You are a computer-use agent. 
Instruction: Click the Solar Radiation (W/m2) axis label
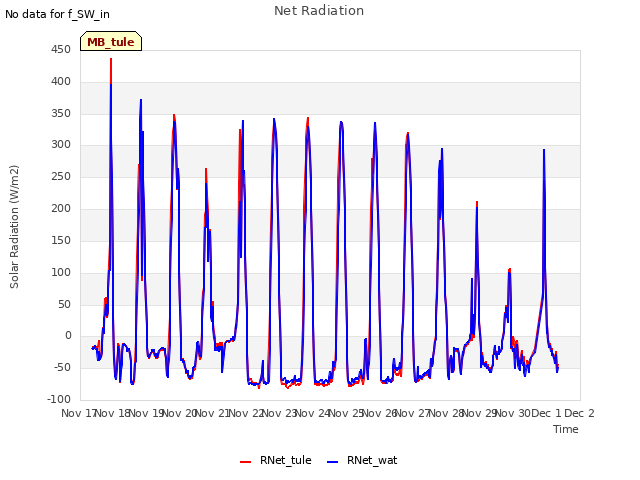14,227
